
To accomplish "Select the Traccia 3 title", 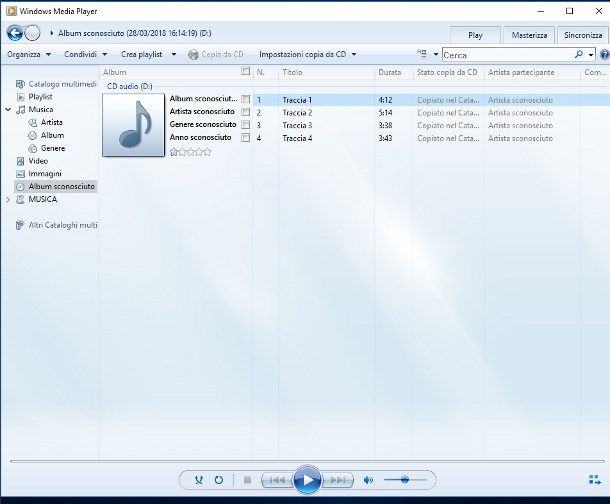I will click(x=298, y=125).
